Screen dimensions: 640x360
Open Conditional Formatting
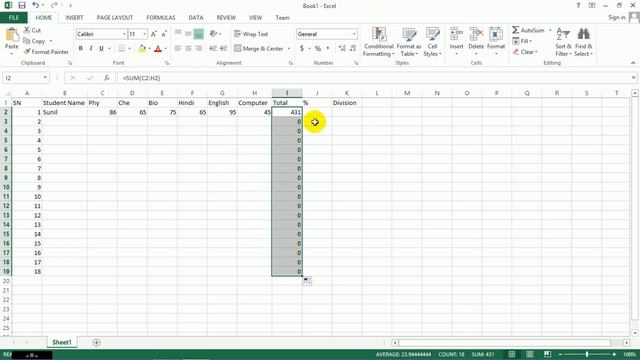[379, 42]
